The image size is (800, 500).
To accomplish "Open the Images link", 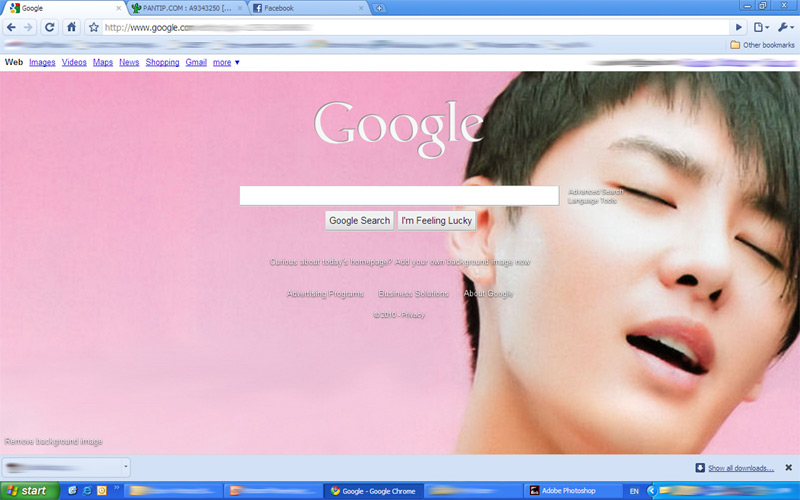I will pos(42,62).
